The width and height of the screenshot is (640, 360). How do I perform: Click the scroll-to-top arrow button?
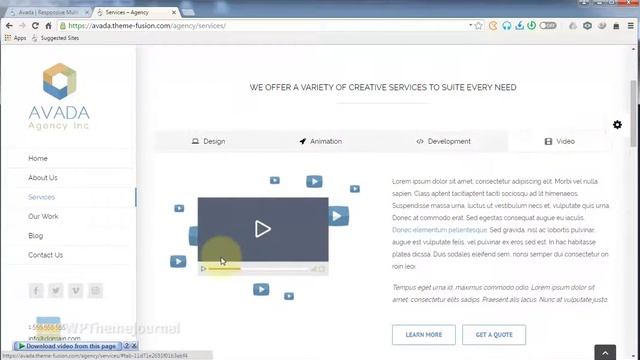coord(605,353)
